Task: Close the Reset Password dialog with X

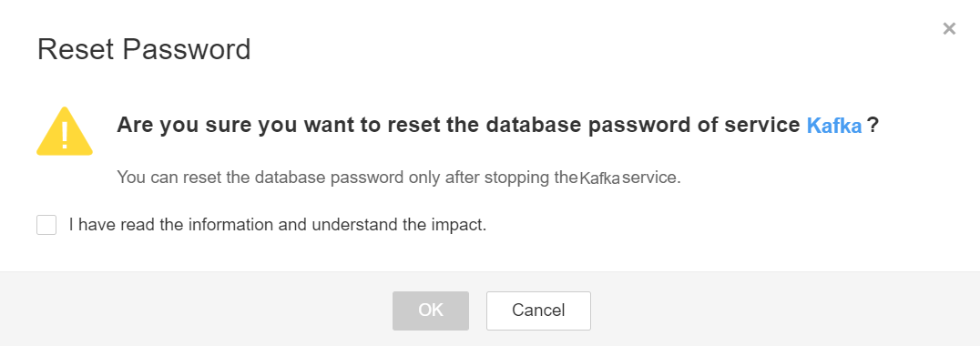Action: (949, 28)
